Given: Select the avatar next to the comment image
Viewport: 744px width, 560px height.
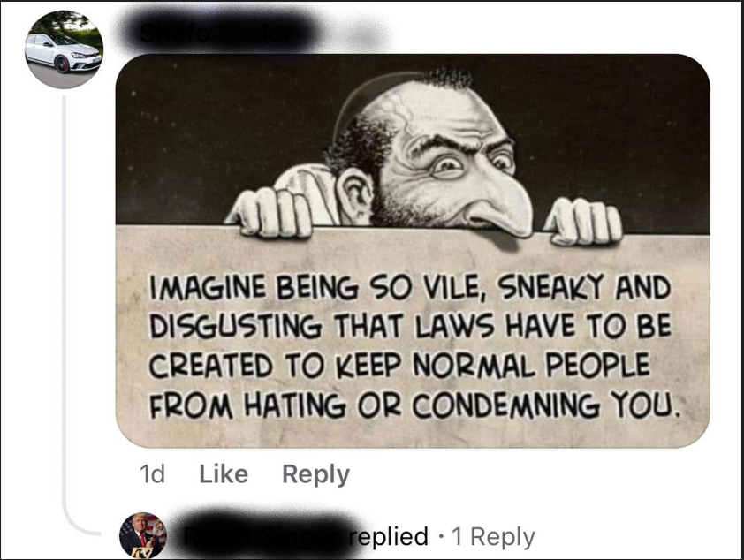Looking at the screenshot, I should coord(64,49).
